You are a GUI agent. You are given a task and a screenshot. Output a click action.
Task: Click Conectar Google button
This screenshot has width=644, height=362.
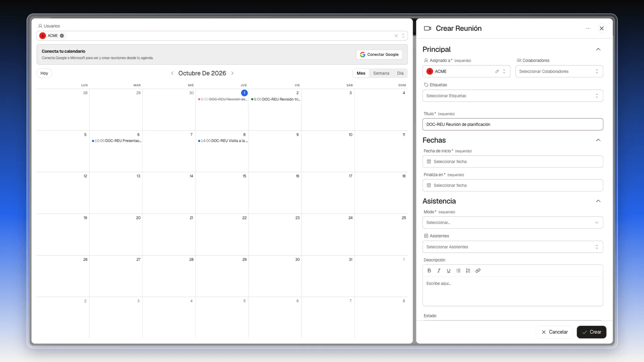pos(379,55)
